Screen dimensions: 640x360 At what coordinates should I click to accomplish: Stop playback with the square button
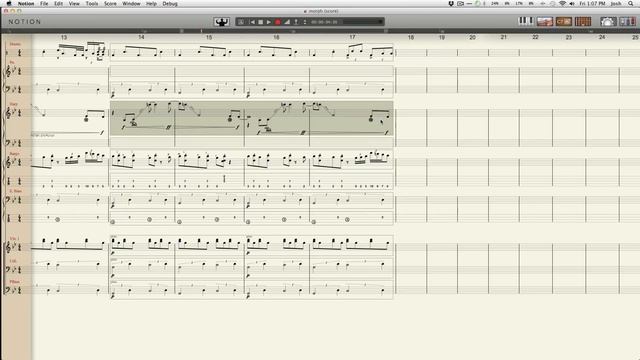(x=260, y=22)
